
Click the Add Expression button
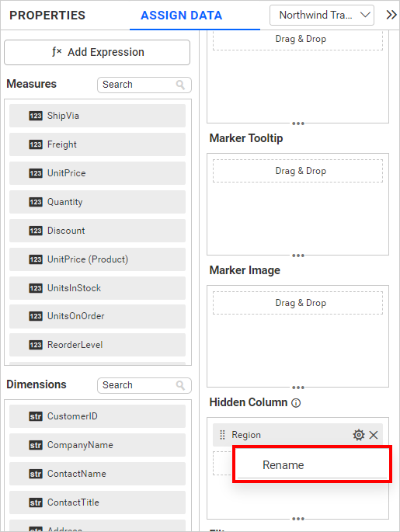pos(97,52)
